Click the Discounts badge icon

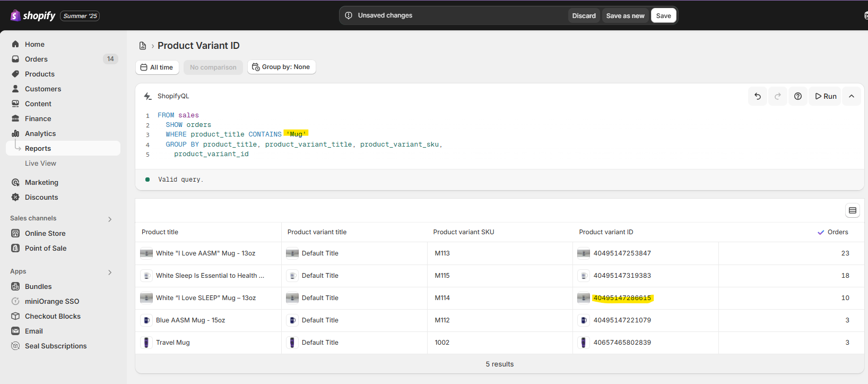pos(15,197)
